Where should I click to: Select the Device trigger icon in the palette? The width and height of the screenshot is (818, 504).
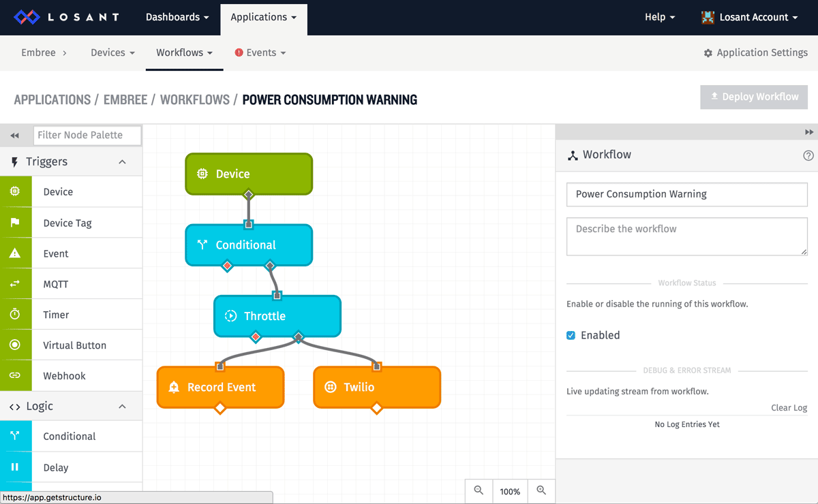(14, 191)
